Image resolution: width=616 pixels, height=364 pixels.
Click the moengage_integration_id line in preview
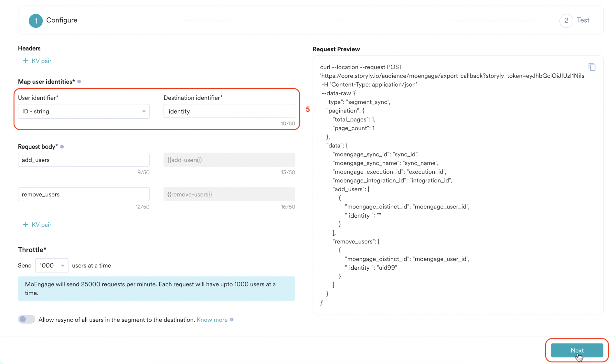[x=392, y=180]
